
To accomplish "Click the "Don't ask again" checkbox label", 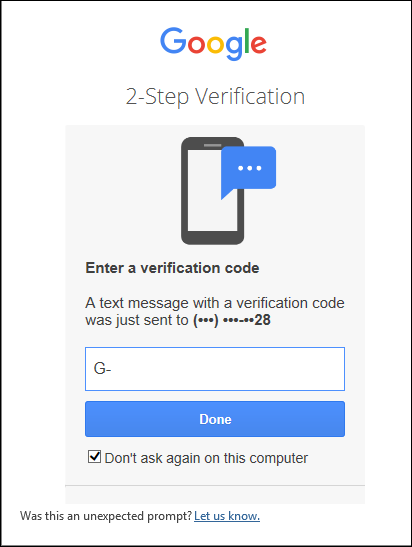I will [206, 458].
